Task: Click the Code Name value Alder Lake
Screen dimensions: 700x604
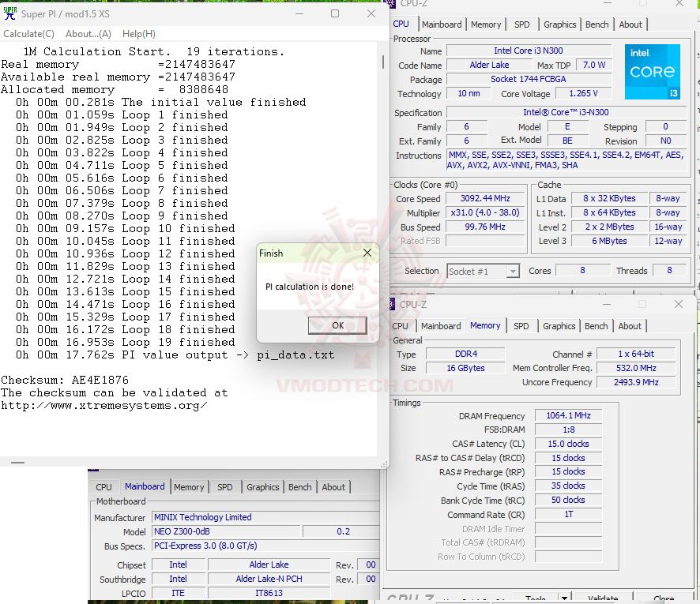Action: [x=489, y=65]
